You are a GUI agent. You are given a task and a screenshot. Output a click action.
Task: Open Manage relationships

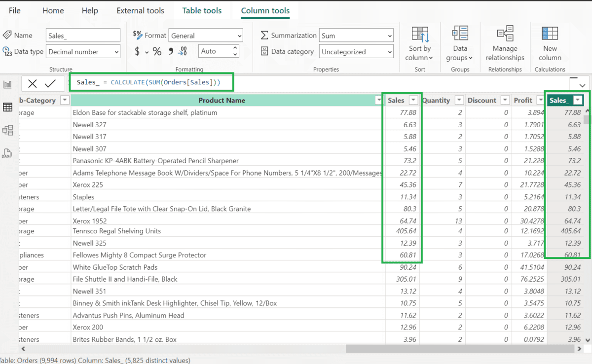point(505,43)
